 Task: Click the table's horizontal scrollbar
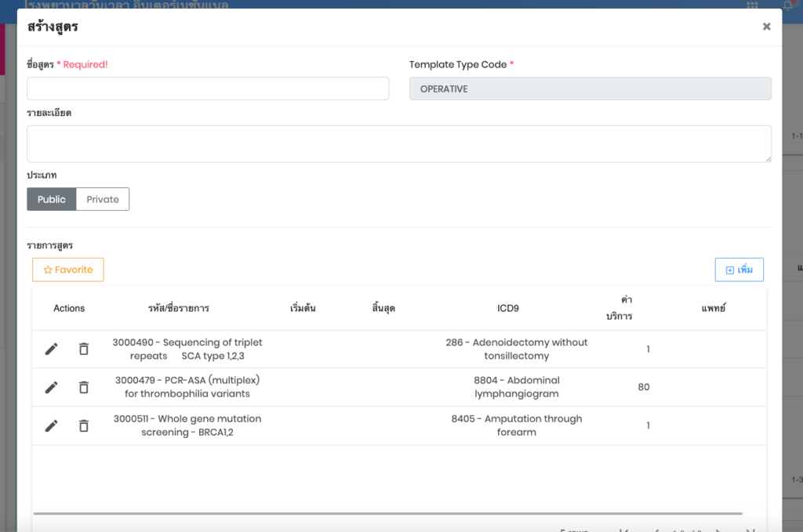(388, 514)
